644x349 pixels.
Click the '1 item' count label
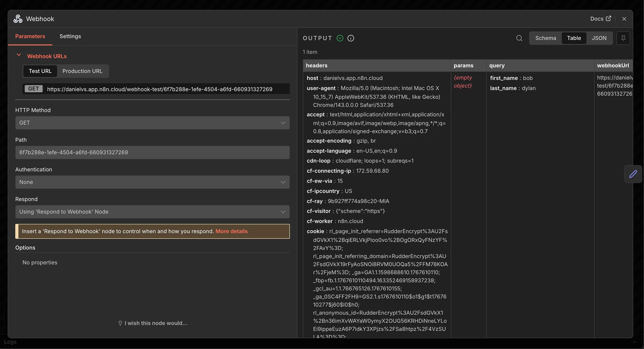(310, 52)
